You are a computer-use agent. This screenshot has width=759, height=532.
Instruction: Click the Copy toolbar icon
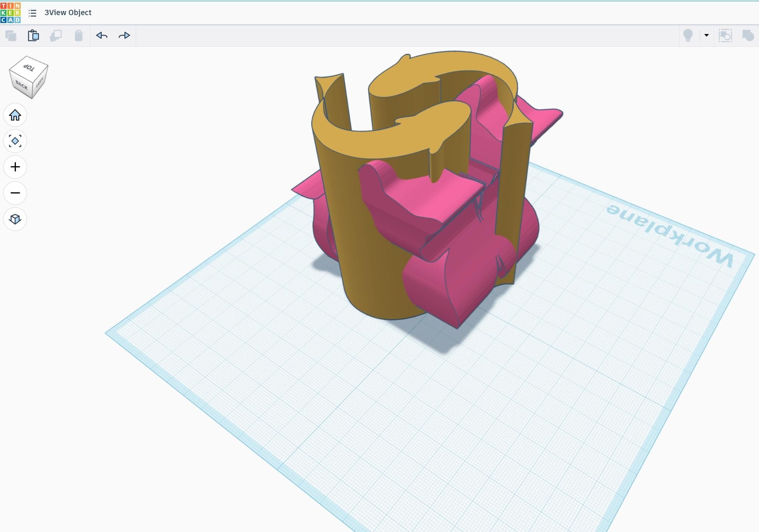tap(11, 36)
